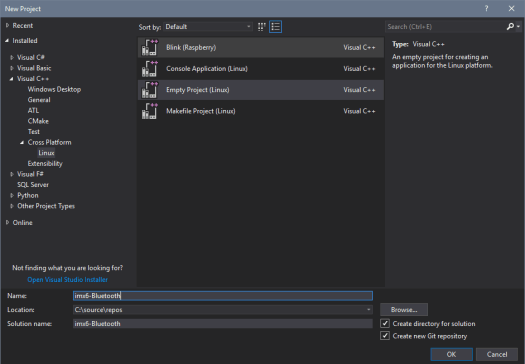Click the project Name input field

[223, 296]
